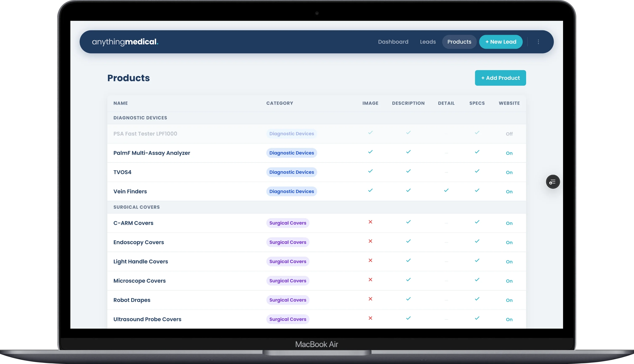Toggle website On for Robot Drapes
Image resolution: width=634 pixels, height=364 pixels.
point(509,300)
